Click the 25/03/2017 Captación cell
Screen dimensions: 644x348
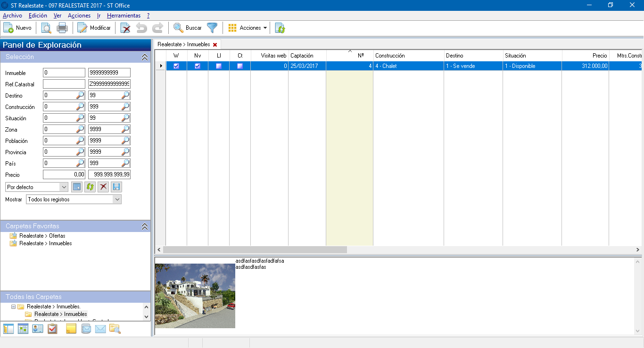(x=307, y=66)
